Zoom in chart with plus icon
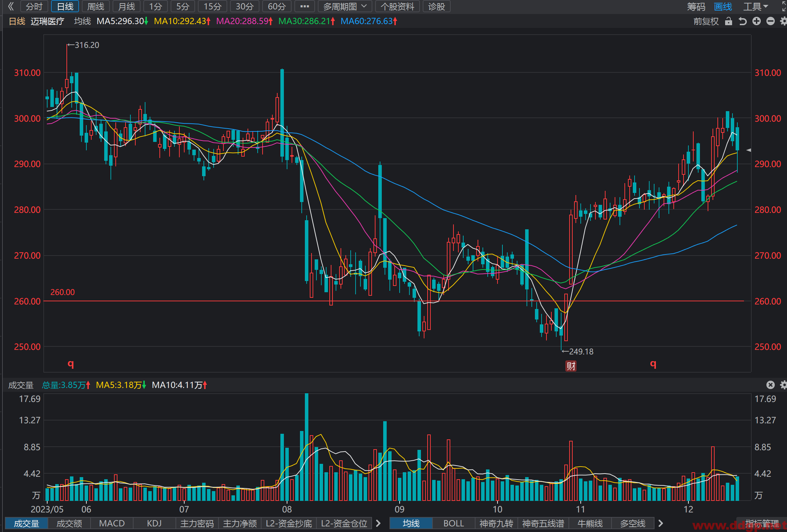The height and width of the screenshot is (532, 787). (x=757, y=21)
